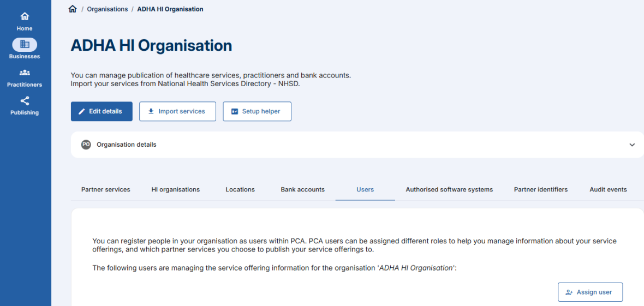The width and height of the screenshot is (644, 306).
Task: Switch to the HI organisations tab
Action: point(175,189)
